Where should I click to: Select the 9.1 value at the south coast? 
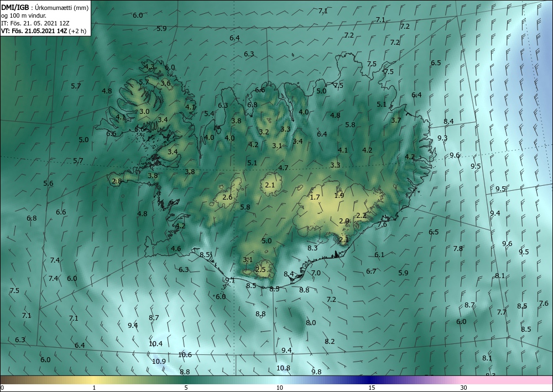[x=230, y=280]
